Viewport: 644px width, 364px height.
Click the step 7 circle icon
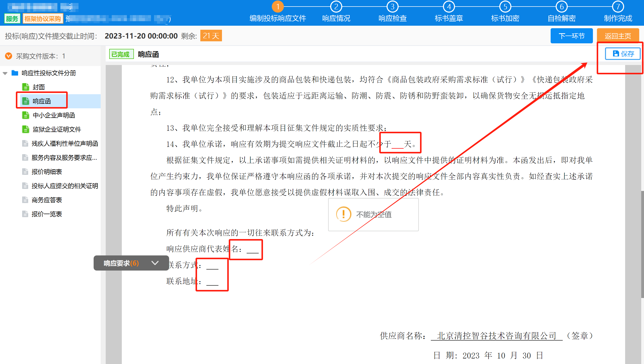click(x=618, y=7)
